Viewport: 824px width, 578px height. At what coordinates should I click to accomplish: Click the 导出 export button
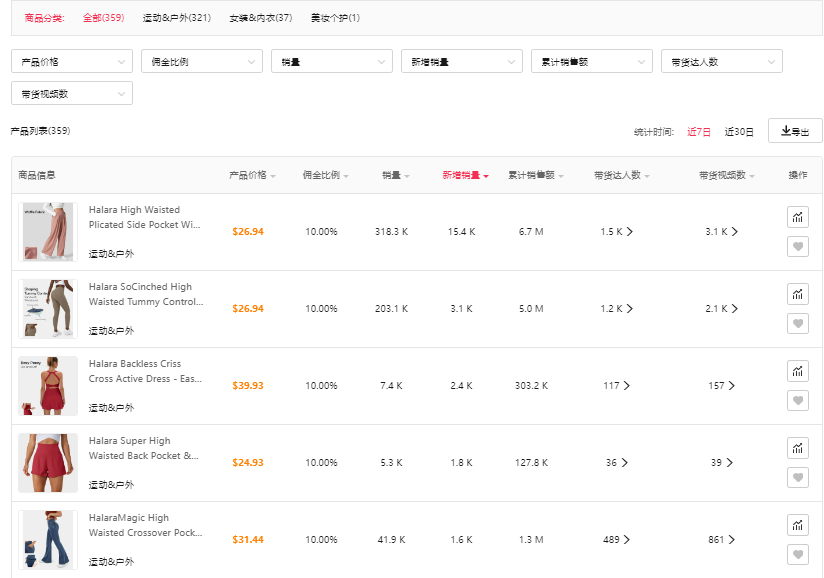click(795, 131)
